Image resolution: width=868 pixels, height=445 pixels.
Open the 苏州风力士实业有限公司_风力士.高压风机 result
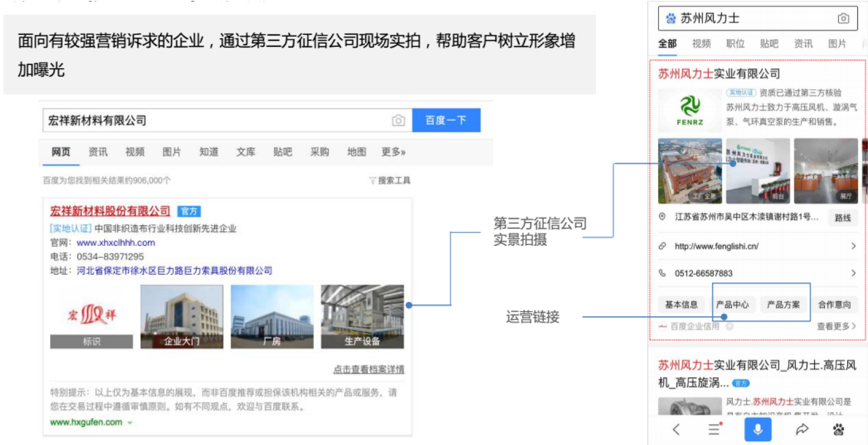click(757, 374)
